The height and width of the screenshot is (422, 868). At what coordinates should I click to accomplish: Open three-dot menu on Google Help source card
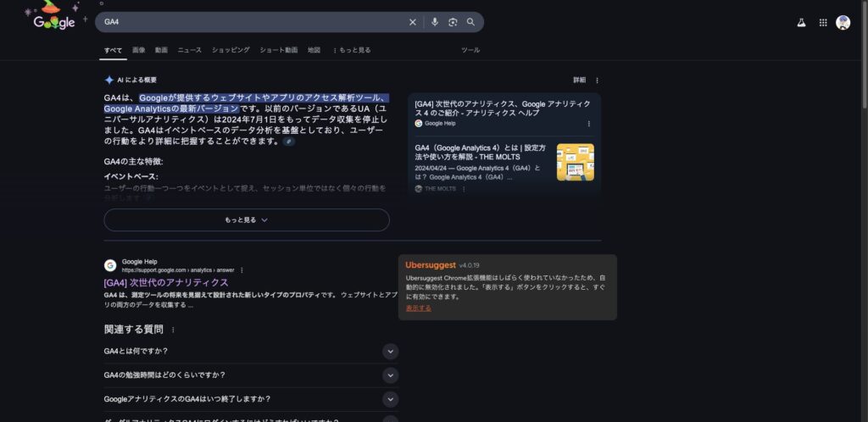tap(588, 124)
